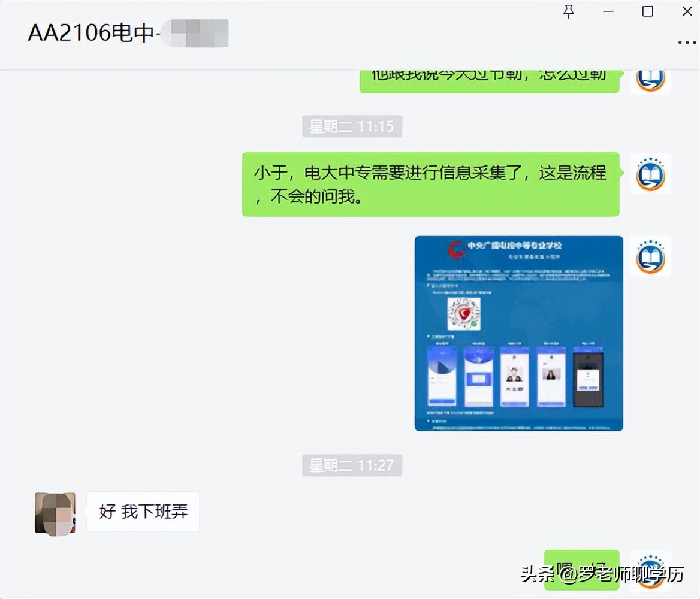Open more options via the three-dot menu

(x=686, y=42)
